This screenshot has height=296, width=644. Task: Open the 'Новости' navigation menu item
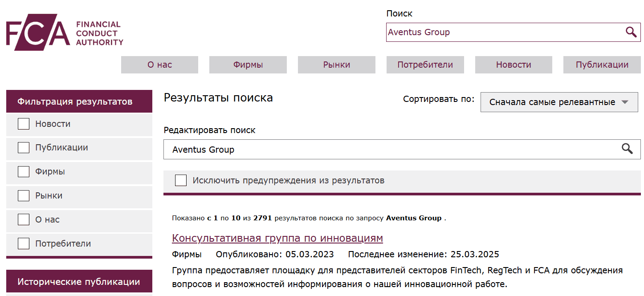513,65
